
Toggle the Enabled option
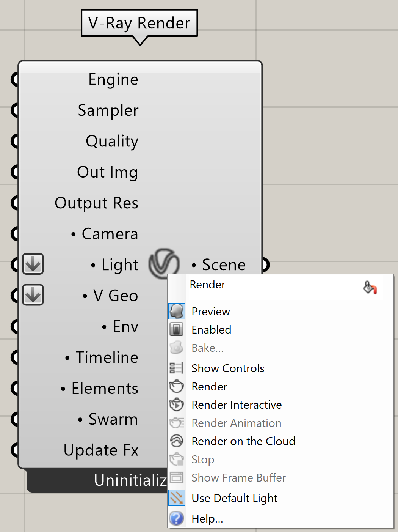tap(280, 329)
